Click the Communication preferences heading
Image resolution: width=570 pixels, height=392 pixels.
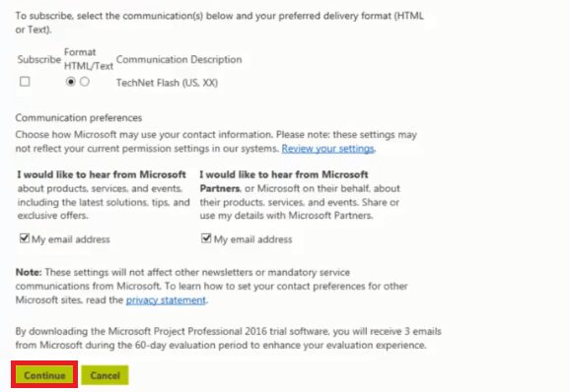[x=79, y=118]
